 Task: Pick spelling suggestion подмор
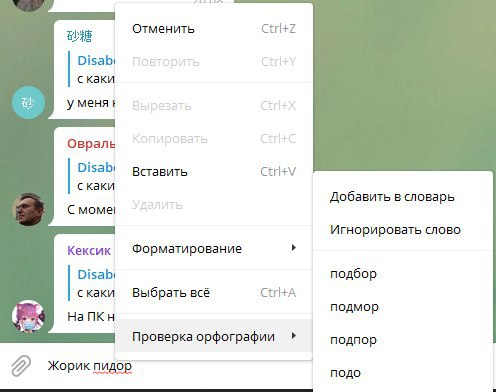coord(403,307)
